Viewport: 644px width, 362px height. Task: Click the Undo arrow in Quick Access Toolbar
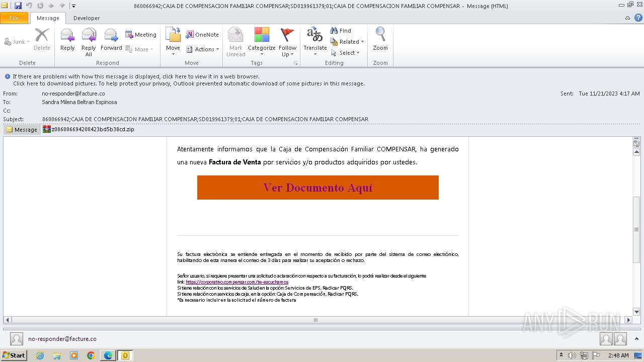pos(29,6)
